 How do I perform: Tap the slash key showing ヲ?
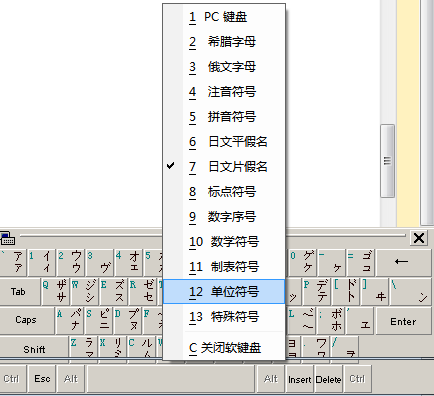(345, 349)
